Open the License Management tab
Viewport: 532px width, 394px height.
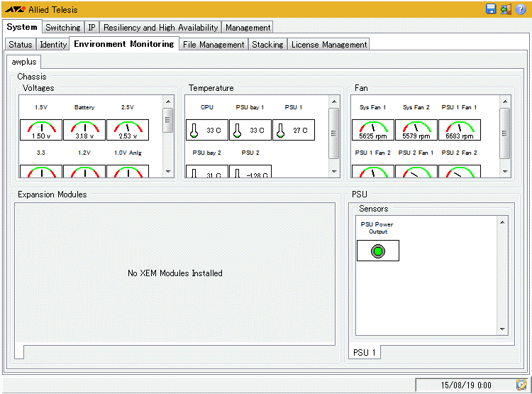coord(329,44)
